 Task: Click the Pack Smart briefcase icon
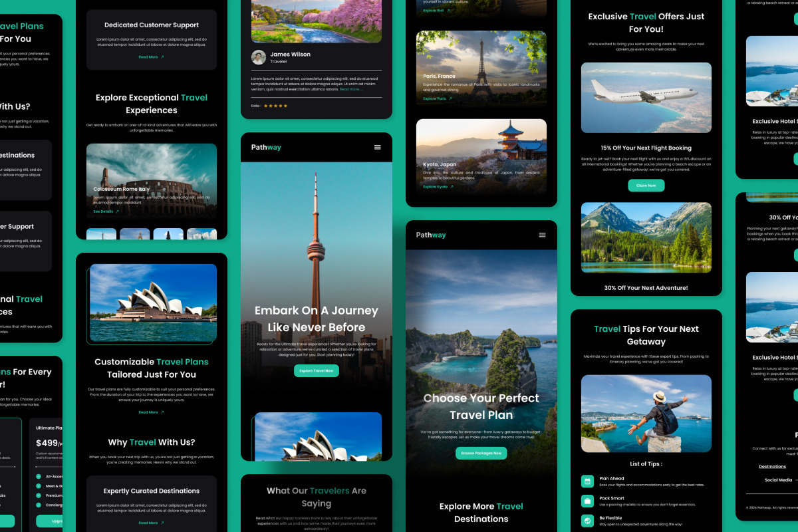coord(587,501)
